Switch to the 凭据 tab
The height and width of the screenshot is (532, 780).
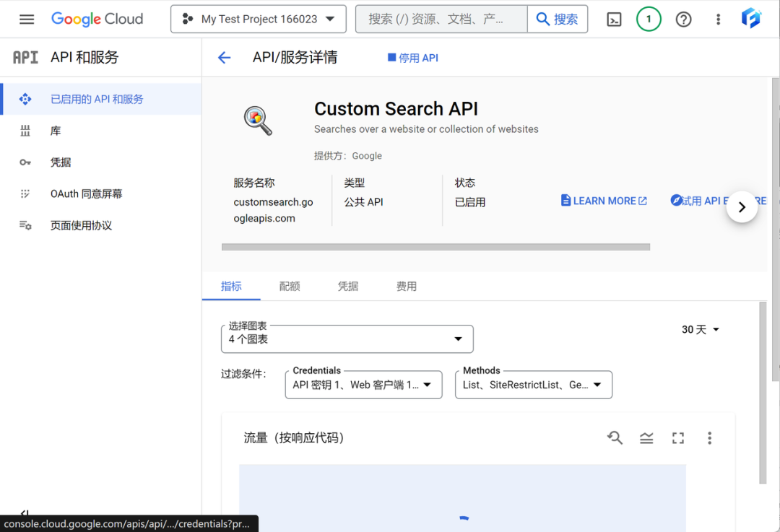[348, 287]
